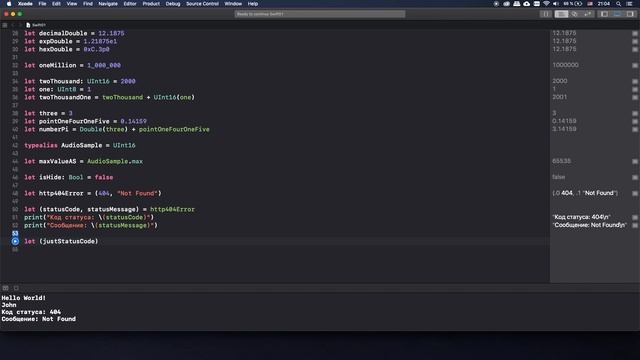Open the Help menu
The height and width of the screenshot is (360, 640).
click(x=253, y=4)
